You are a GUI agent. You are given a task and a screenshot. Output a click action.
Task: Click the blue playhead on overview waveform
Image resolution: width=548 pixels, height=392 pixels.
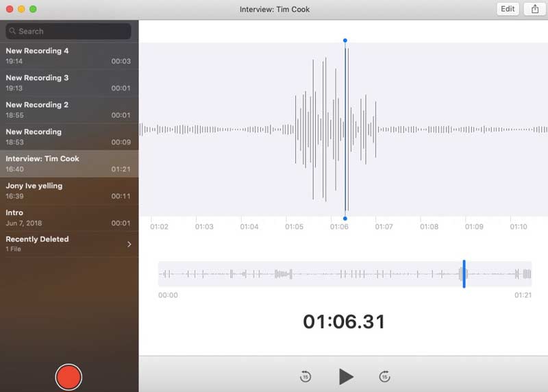click(464, 274)
